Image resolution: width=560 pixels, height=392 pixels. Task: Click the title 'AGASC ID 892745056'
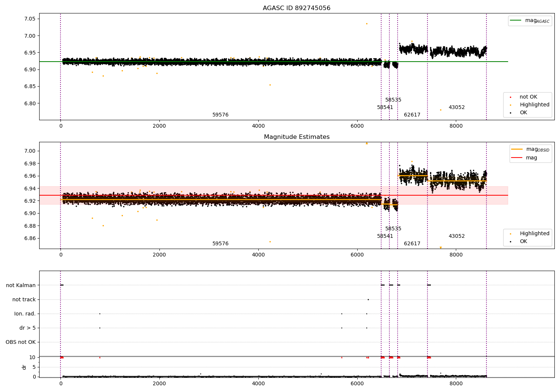[296, 8]
